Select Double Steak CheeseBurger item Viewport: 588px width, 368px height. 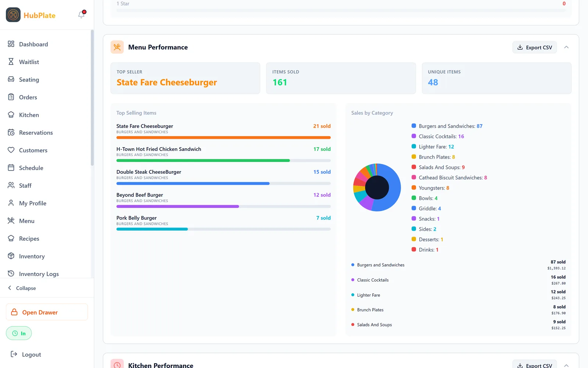223,177
